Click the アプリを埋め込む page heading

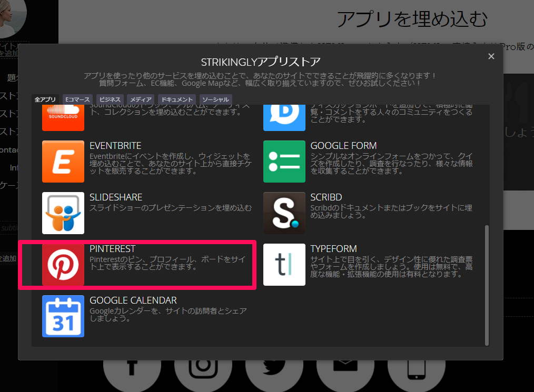pos(412,19)
